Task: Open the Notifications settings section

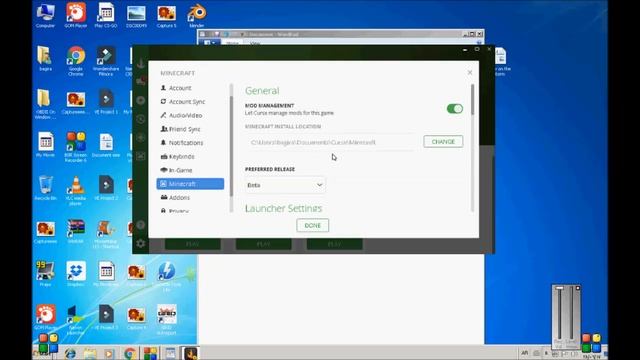Action: (x=190, y=143)
